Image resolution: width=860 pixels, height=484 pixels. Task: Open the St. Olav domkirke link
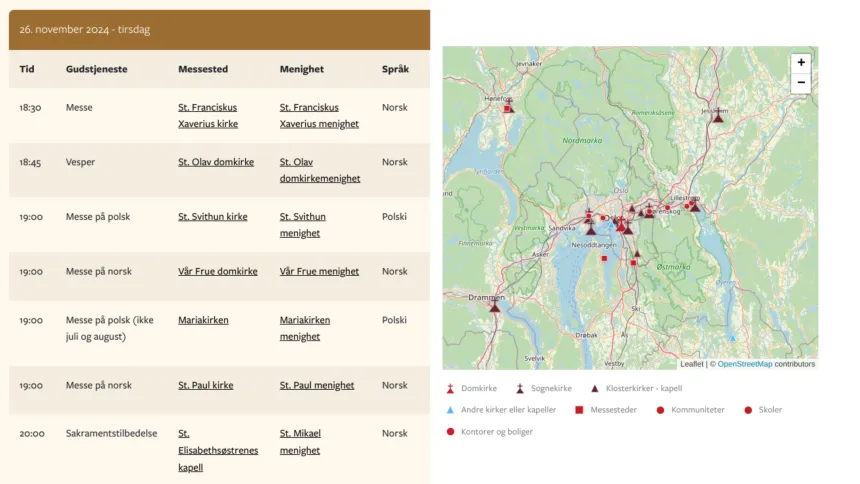216,162
